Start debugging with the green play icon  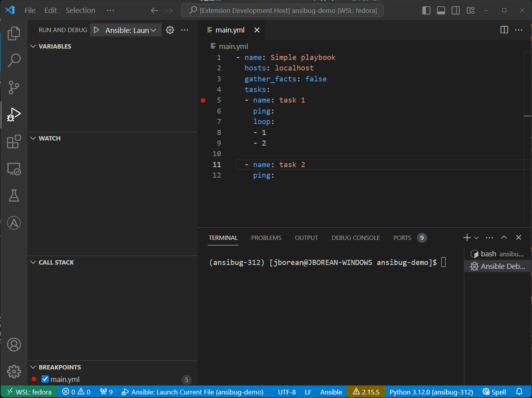tap(96, 29)
